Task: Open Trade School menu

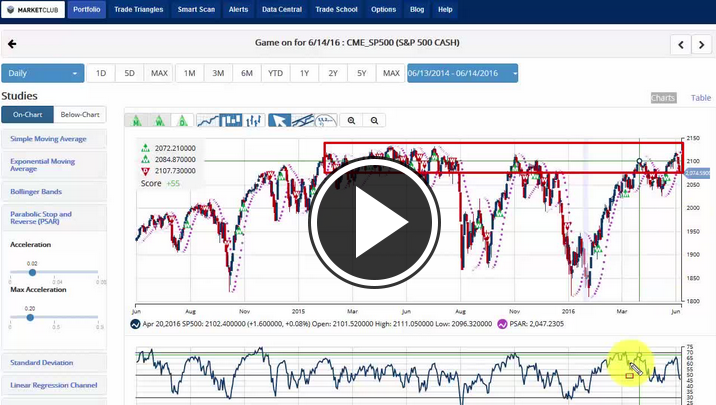Action: pyautogui.click(x=336, y=10)
